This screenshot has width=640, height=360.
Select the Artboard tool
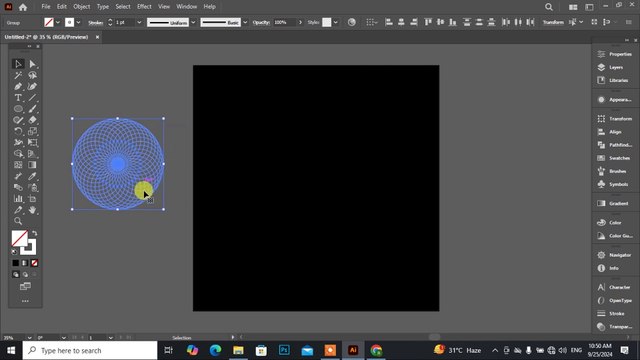pos(33,199)
